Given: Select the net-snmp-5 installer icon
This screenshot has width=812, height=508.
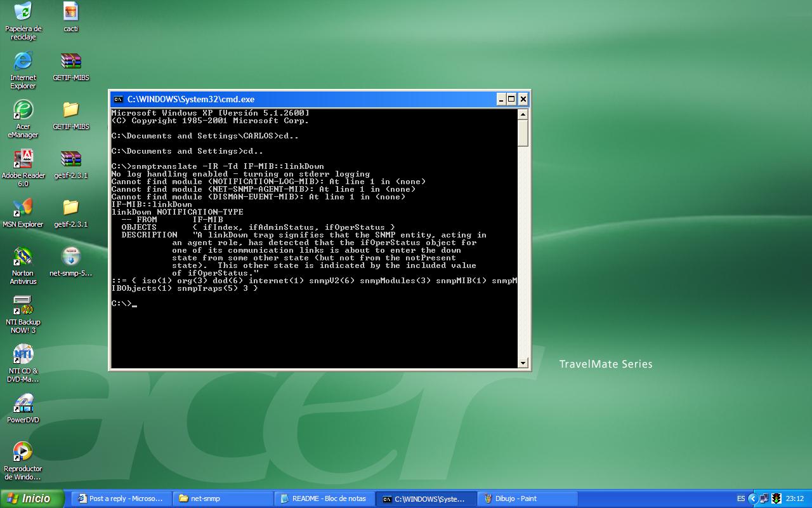Looking at the screenshot, I should [x=70, y=262].
